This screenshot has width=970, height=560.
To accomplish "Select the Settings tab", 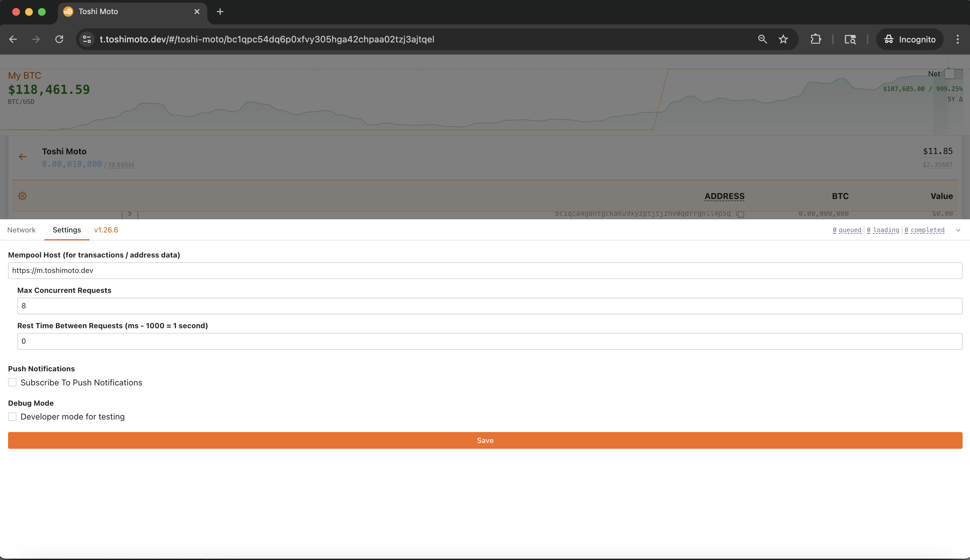I will click(x=67, y=230).
